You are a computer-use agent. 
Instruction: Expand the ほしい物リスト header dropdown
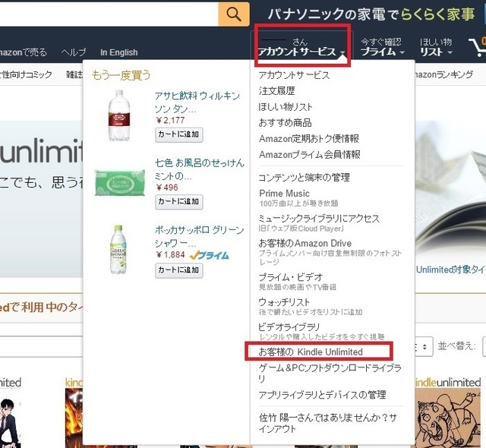436,47
